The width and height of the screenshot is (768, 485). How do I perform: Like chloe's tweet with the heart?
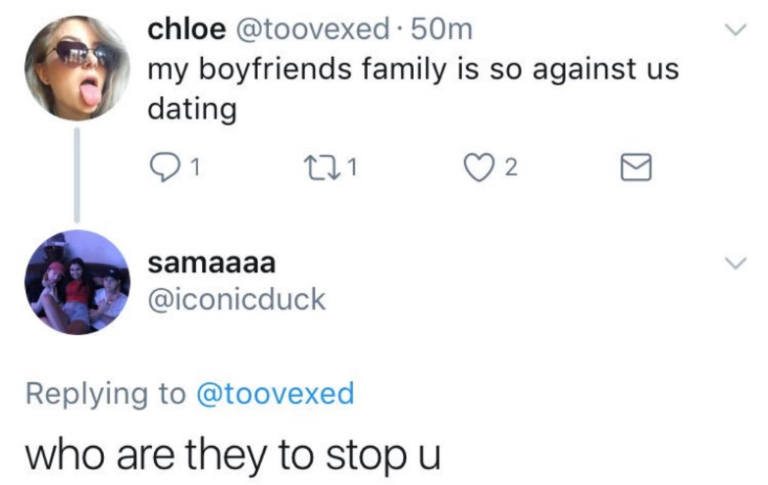point(478,168)
